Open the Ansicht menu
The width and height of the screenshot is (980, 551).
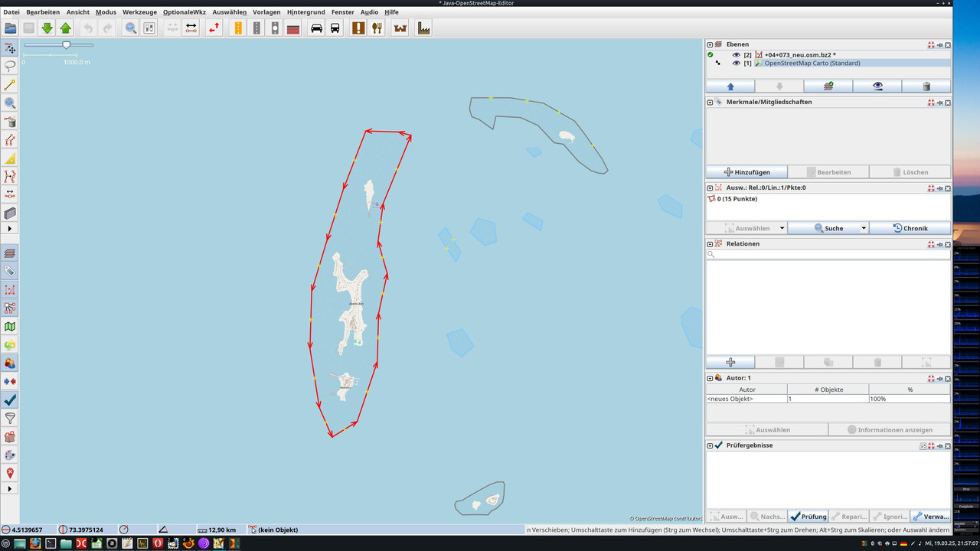(78, 12)
